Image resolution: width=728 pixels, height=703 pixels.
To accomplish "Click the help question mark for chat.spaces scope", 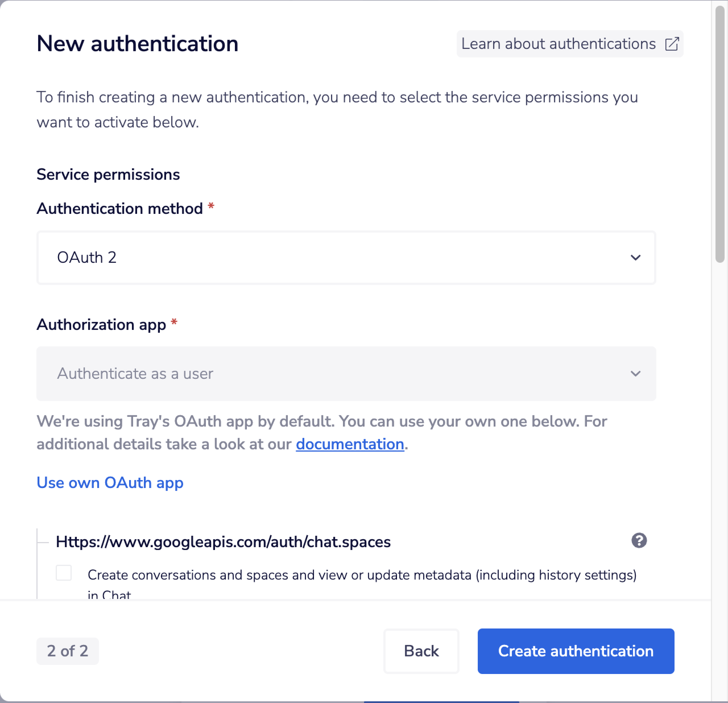I will click(x=639, y=541).
